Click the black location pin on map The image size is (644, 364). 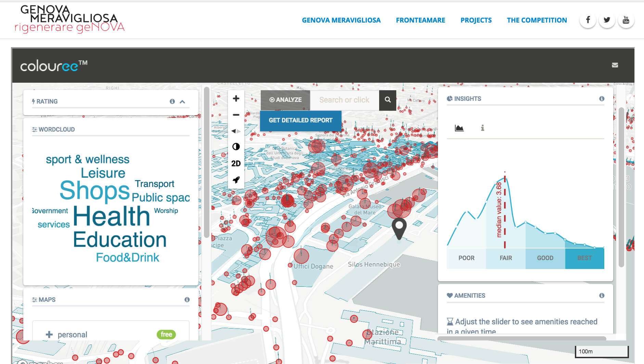[399, 228]
